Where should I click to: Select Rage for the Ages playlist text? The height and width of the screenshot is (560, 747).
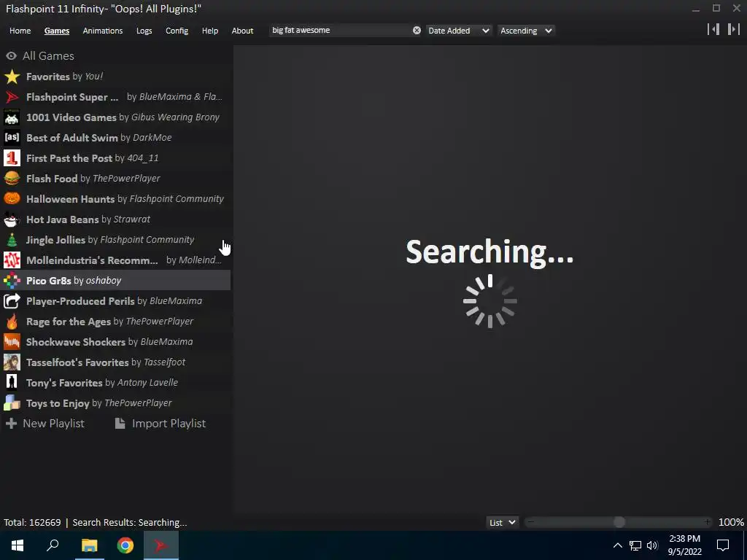109,322
